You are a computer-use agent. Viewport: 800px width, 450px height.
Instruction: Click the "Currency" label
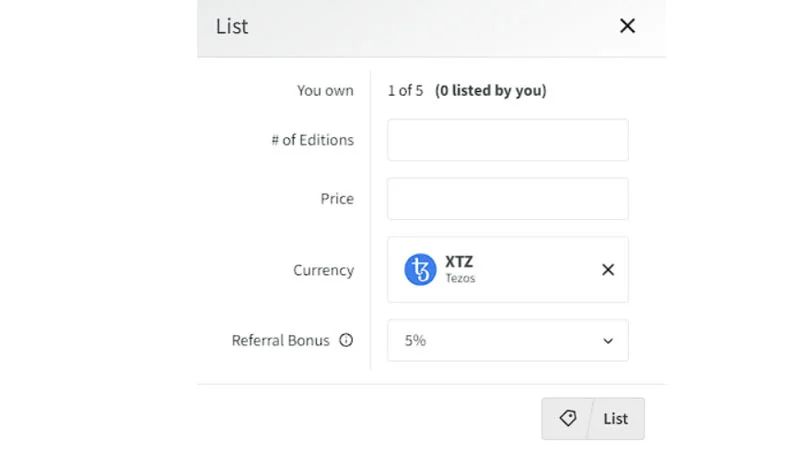tap(323, 270)
